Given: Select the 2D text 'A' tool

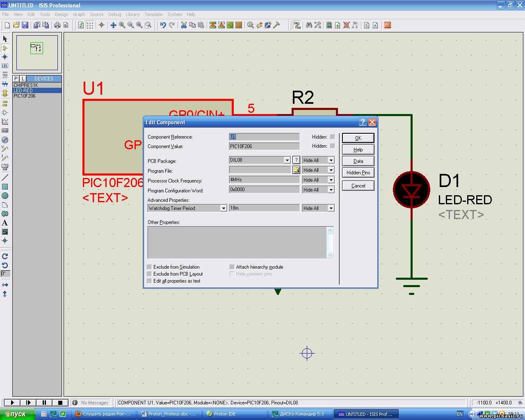Looking at the screenshot, I should 5,223.
